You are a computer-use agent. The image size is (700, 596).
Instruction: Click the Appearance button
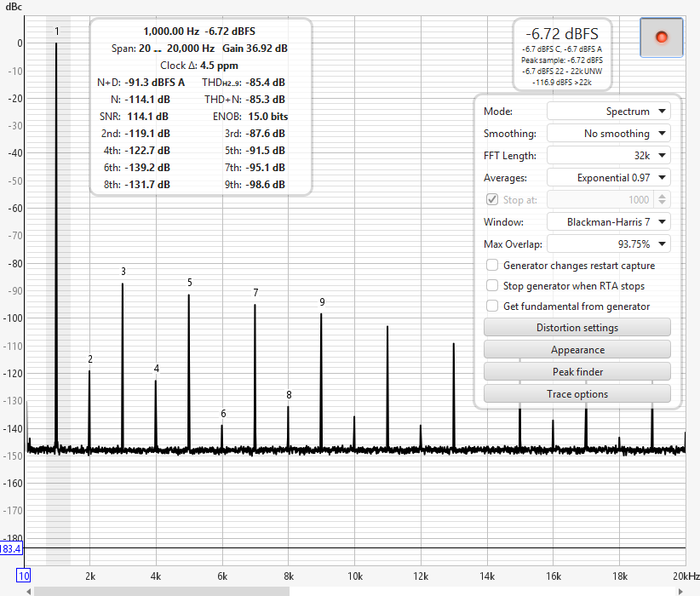click(577, 350)
